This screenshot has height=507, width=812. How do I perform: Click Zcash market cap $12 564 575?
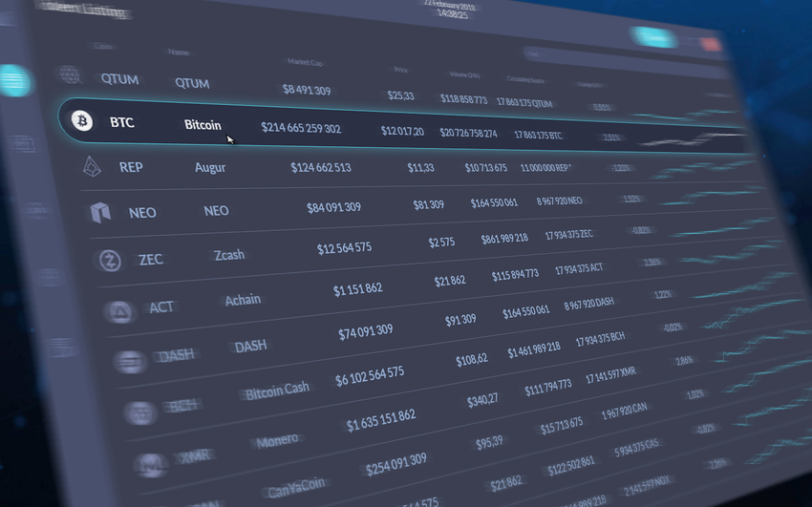(x=344, y=248)
